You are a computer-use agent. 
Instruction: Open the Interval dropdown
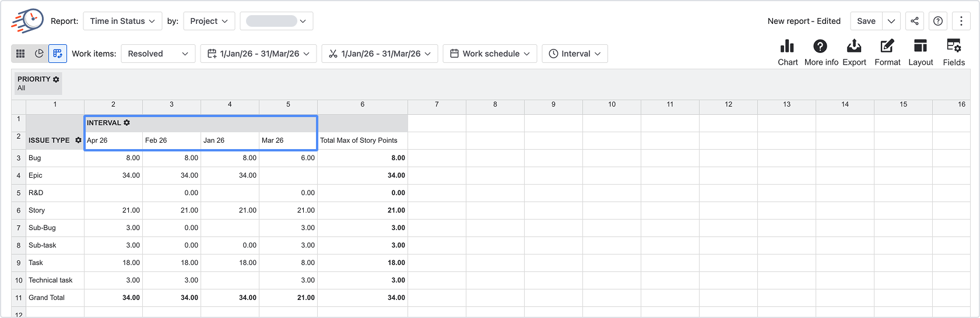point(575,54)
